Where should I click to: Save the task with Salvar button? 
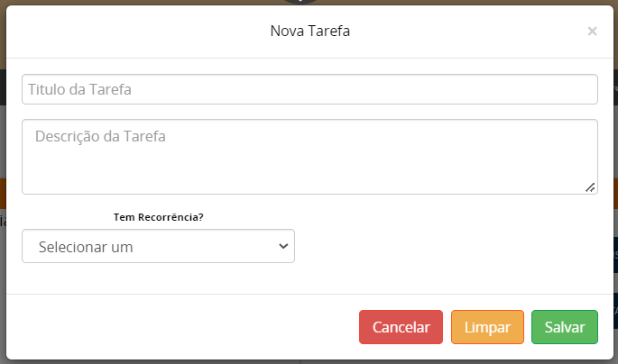point(565,327)
